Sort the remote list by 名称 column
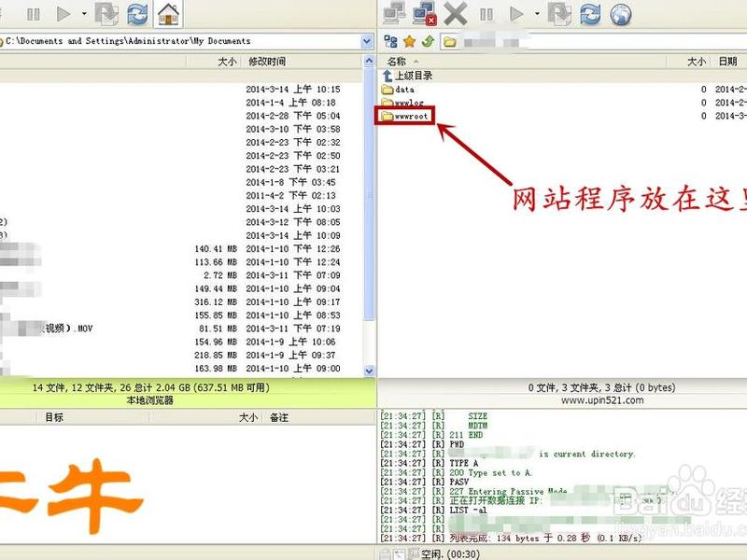Viewport: 747px width, 560px height. point(396,62)
